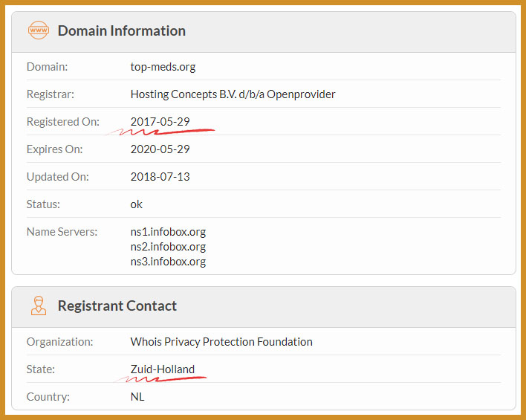Click the updated date 2018-07-13
526x420 pixels.
tap(160, 176)
